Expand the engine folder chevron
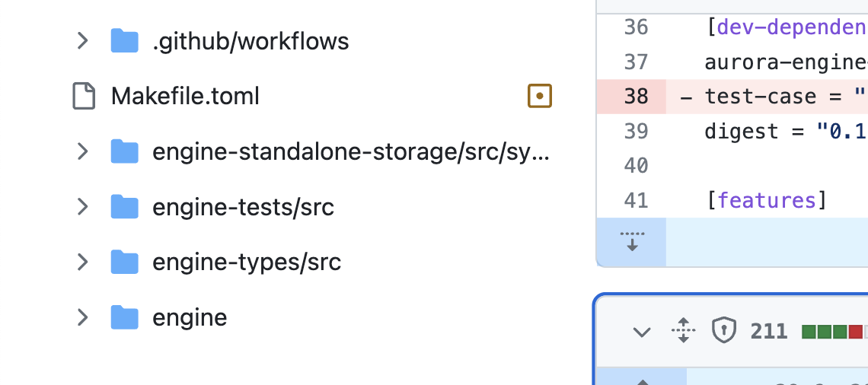868x385 pixels. (x=82, y=317)
